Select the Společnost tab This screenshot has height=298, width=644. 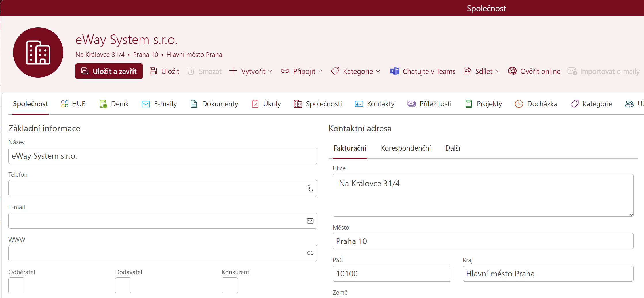tap(31, 104)
